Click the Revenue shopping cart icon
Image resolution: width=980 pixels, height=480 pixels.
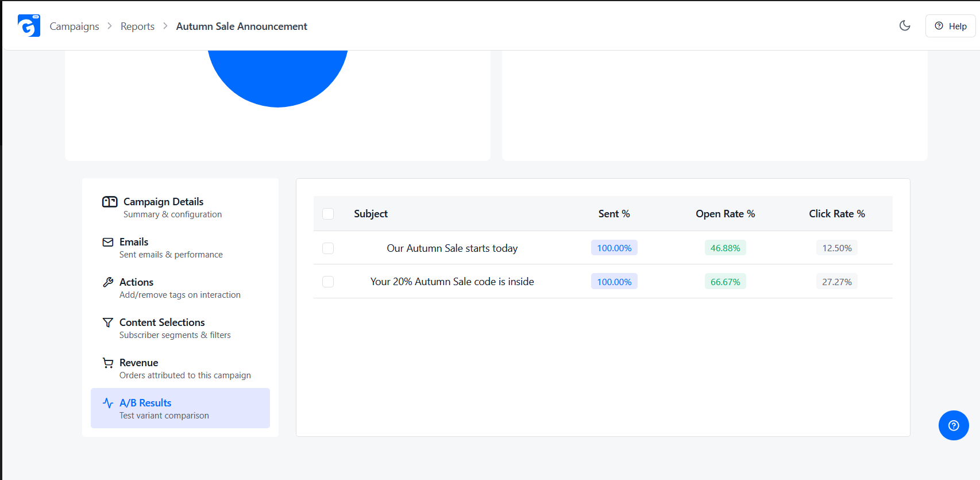(108, 363)
